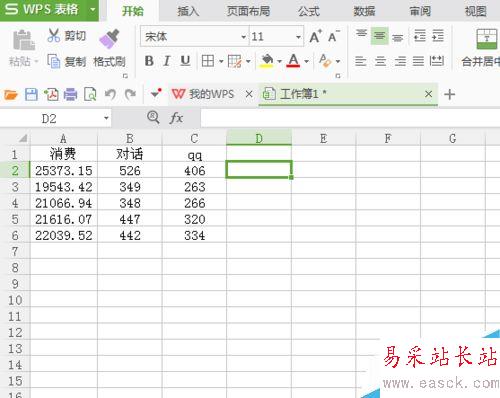Decrease font size with A- icon
Screen dimensions: 500x398
[334, 36]
